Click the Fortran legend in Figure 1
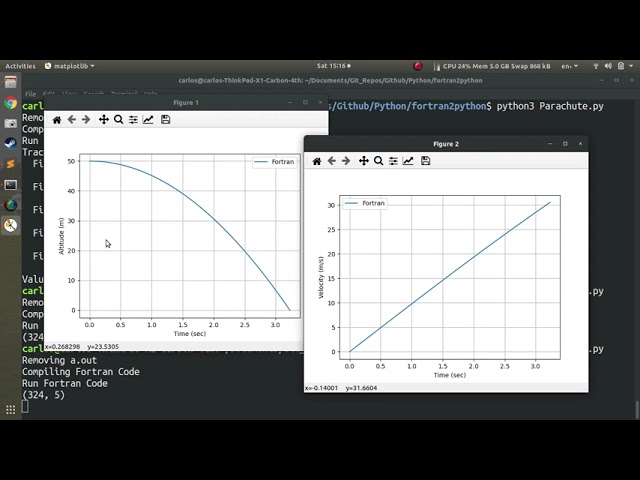This screenshot has width=640, height=480. 275,162
